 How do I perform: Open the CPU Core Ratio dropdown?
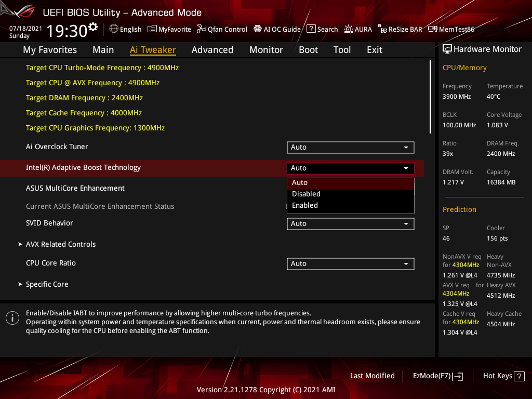click(350, 263)
